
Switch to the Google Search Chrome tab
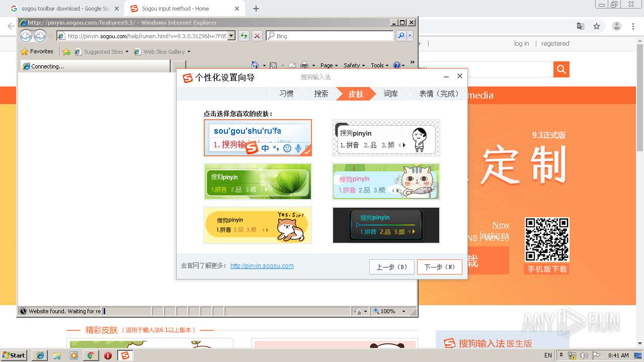(65, 9)
